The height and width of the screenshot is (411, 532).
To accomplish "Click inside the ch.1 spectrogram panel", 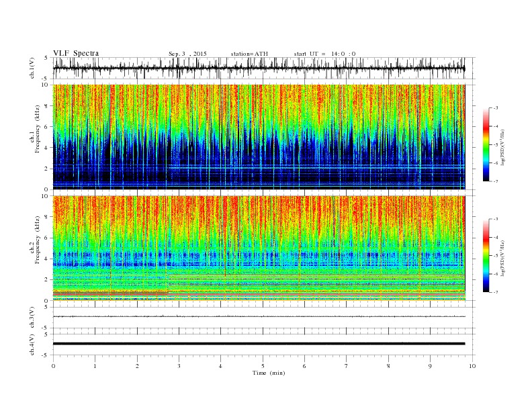I will 259,137.
